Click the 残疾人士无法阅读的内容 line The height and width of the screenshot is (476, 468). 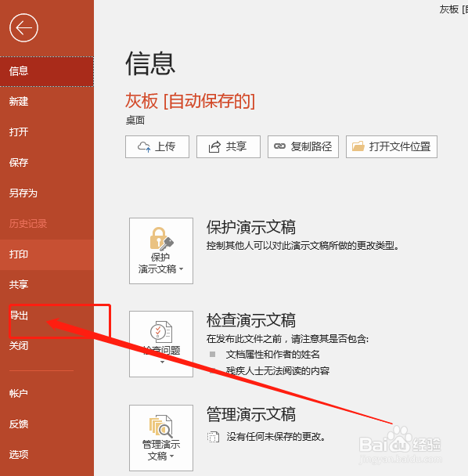coord(277,370)
